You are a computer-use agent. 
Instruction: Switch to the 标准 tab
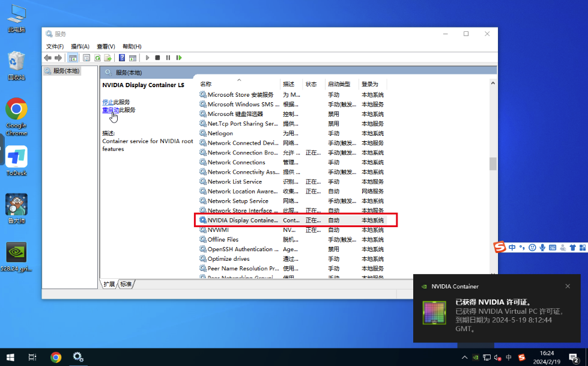pos(126,284)
